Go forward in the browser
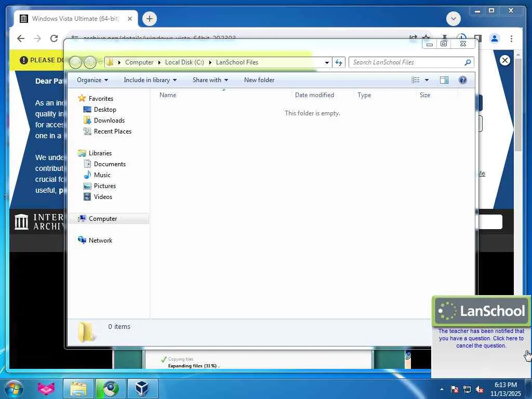Viewport: 532px width, 399px height. pyautogui.click(x=37, y=38)
